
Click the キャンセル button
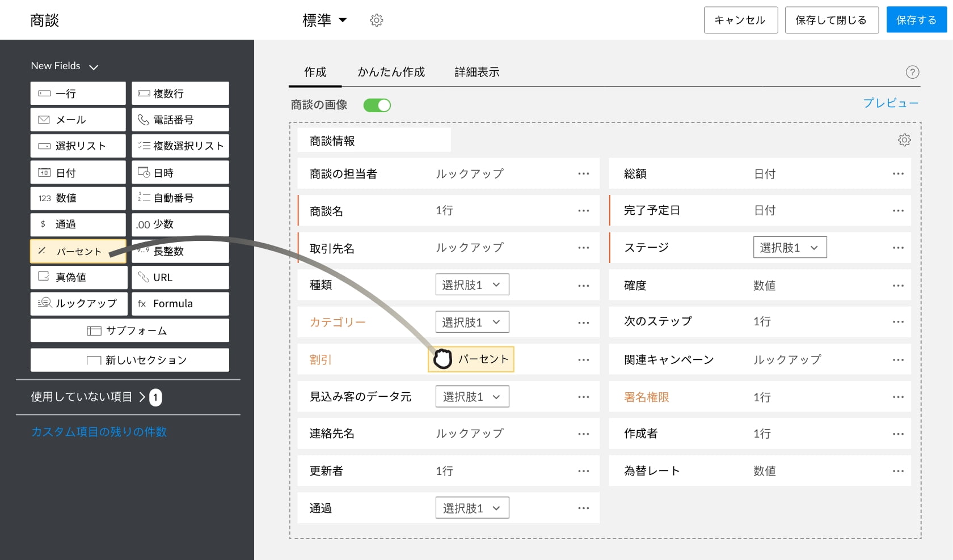pos(740,20)
